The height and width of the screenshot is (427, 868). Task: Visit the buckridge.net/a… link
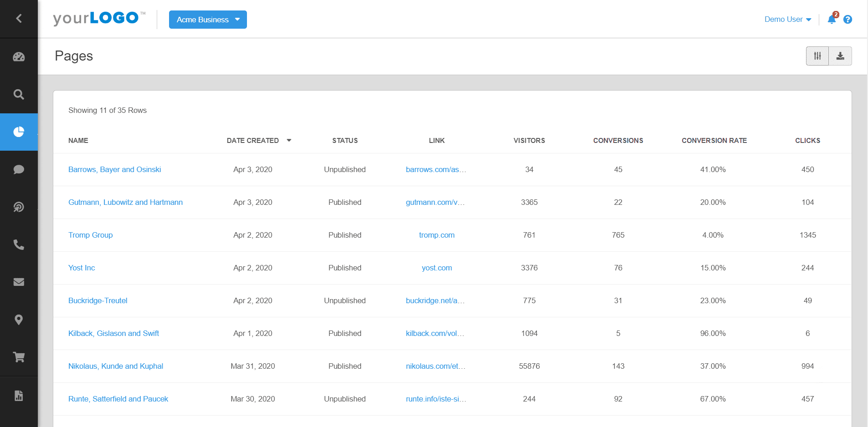(435, 300)
